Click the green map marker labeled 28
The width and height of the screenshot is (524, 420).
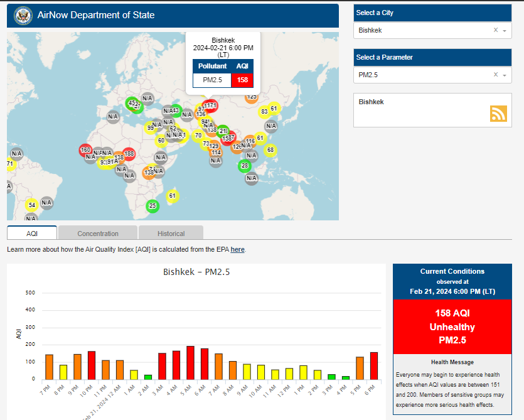(245, 166)
